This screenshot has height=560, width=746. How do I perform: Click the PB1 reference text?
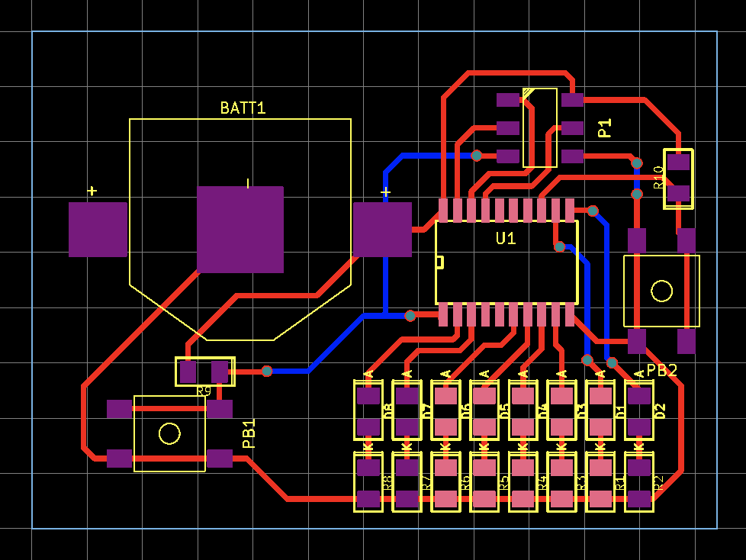tap(249, 433)
